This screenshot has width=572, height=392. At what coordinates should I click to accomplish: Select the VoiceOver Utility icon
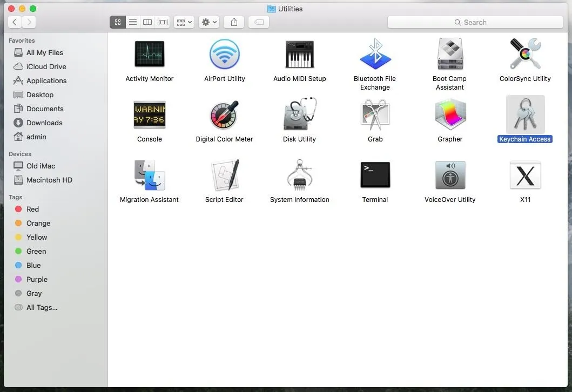tap(450, 174)
